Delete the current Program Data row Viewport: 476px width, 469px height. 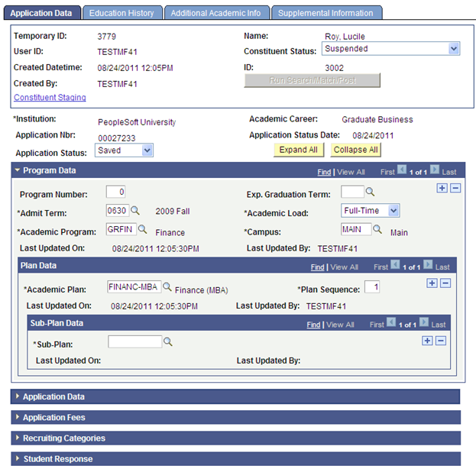455,188
